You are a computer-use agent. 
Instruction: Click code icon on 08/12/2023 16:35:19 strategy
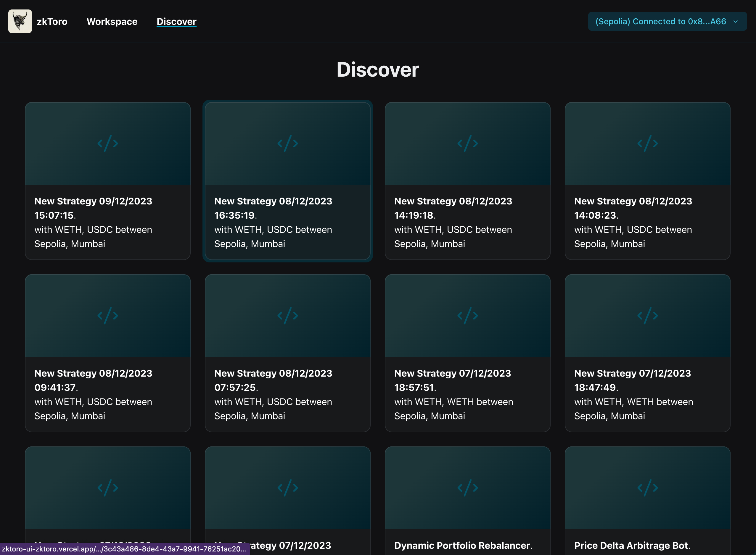click(287, 143)
